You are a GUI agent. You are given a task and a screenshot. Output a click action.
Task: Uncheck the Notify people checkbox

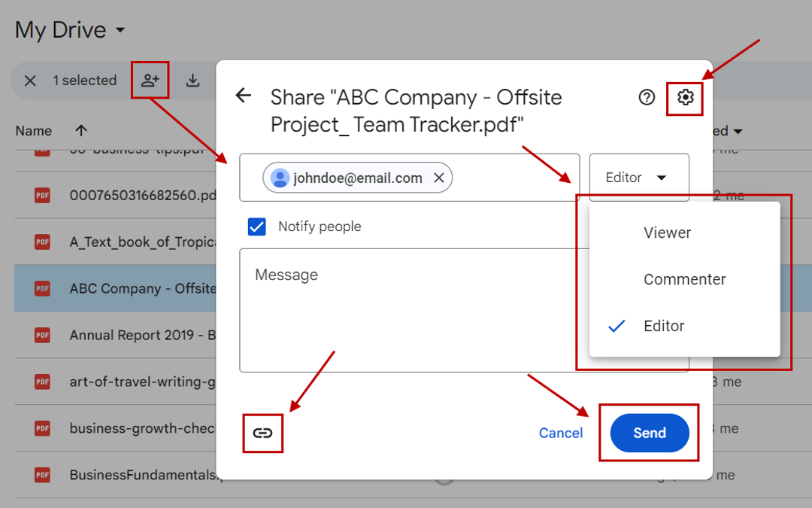tap(256, 226)
